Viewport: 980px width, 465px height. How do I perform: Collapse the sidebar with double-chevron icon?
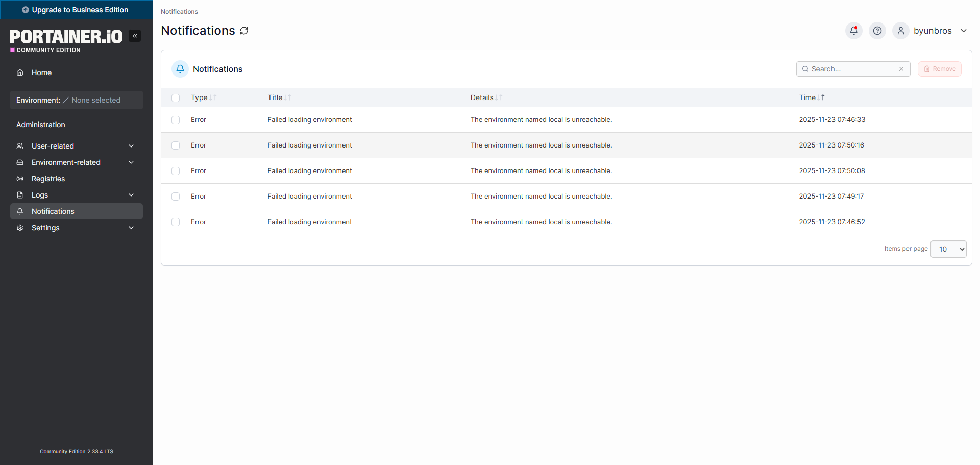click(x=135, y=36)
